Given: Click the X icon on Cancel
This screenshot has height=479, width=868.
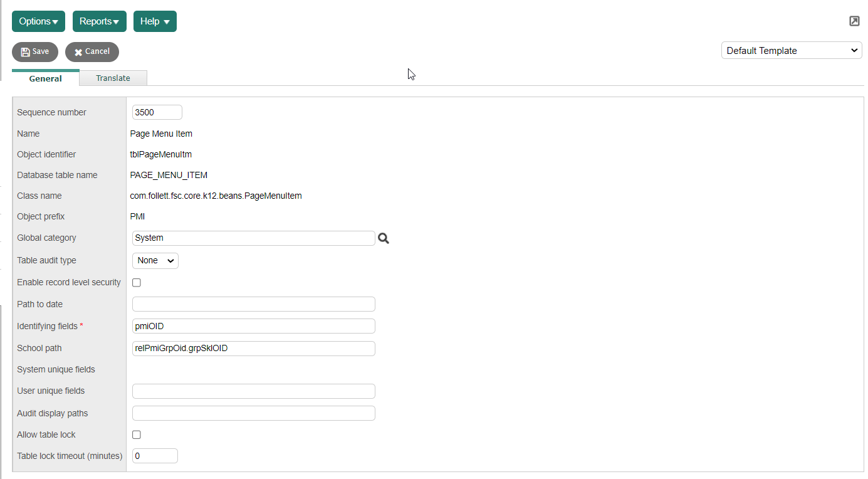Looking at the screenshot, I should tap(79, 52).
